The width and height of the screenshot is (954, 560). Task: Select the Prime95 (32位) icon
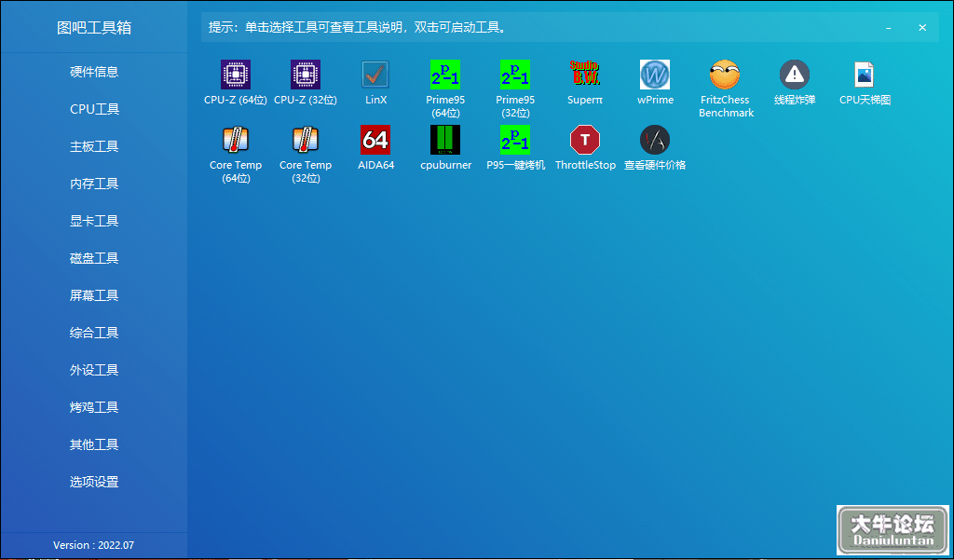pos(515,75)
